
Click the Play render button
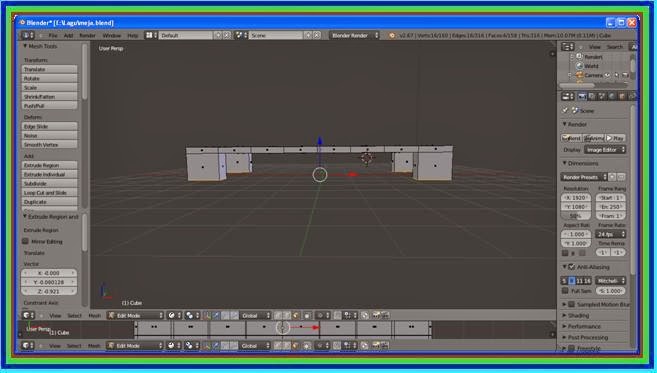click(x=615, y=138)
